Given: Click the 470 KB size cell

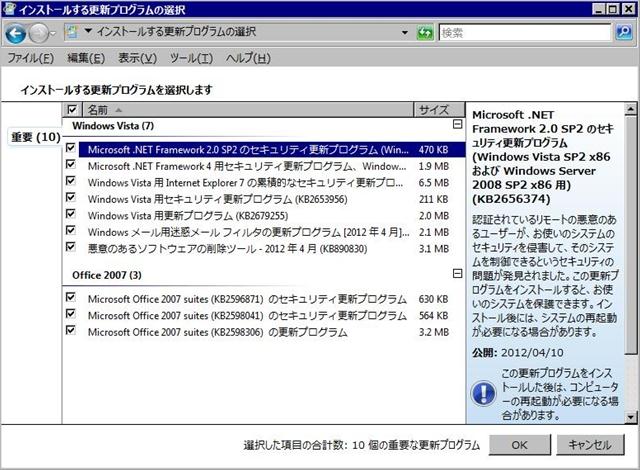Looking at the screenshot, I should [x=433, y=150].
